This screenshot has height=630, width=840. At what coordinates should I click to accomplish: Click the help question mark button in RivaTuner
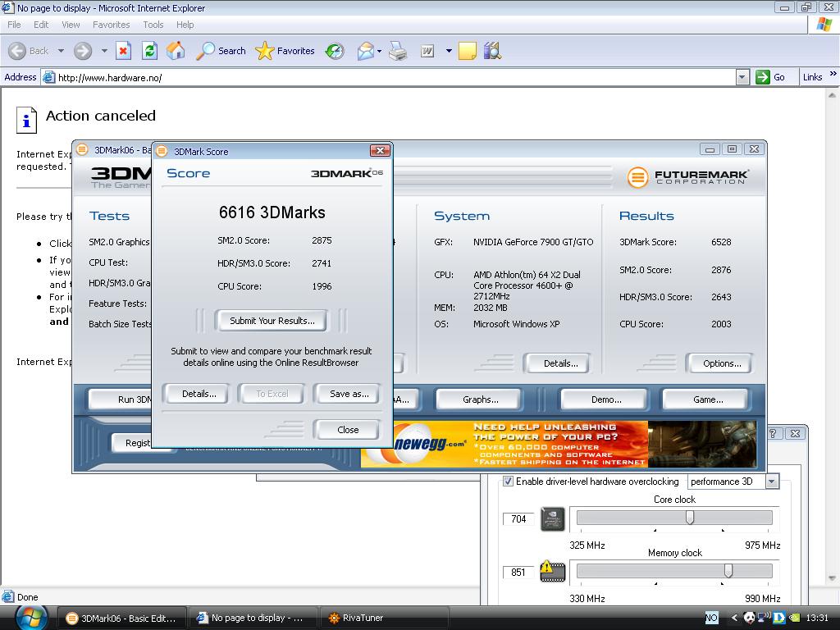click(773, 433)
